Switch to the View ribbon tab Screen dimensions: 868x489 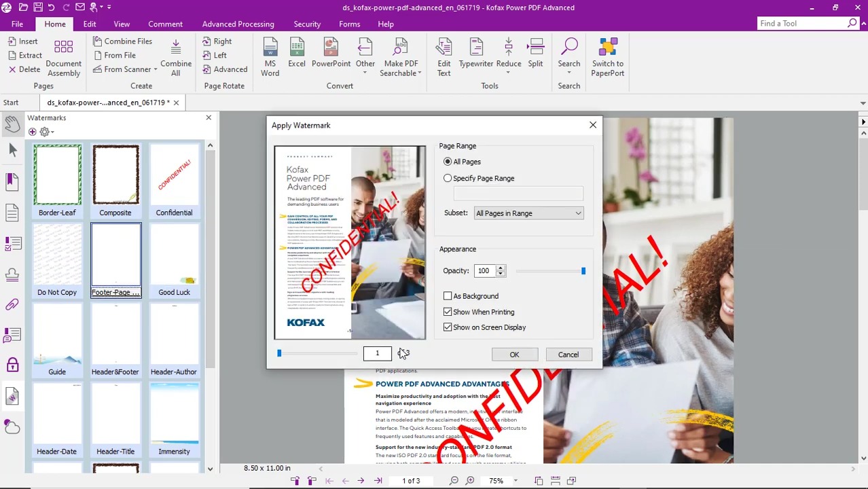(122, 24)
